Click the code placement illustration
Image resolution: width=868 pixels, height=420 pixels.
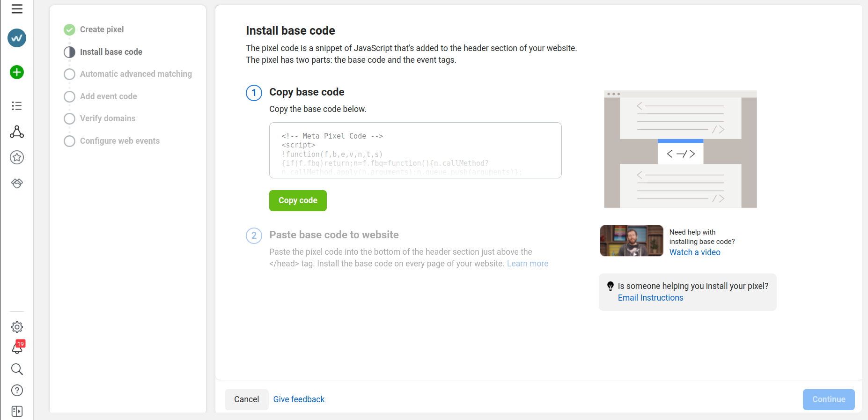[x=680, y=149]
